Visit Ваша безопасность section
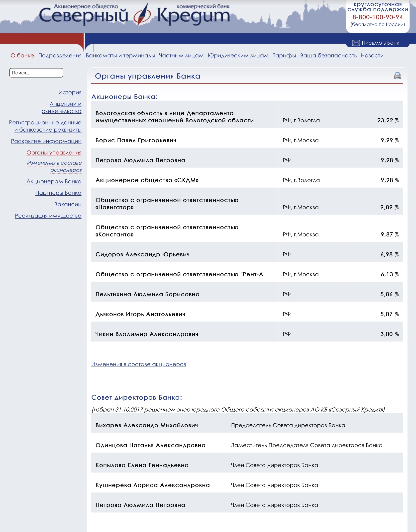This screenshot has width=416, height=532. [x=328, y=56]
